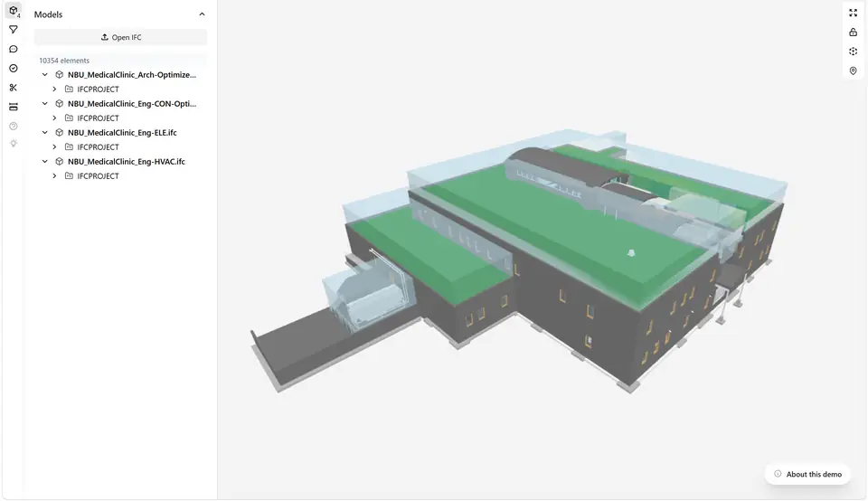The width and height of the screenshot is (868, 501).
Task: Open the help question-mark icon
Action: coord(14,127)
